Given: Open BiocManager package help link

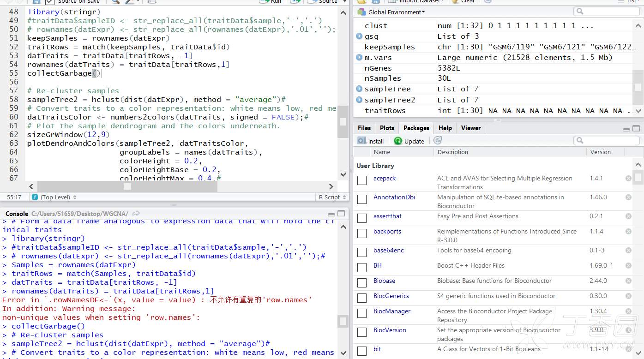Looking at the screenshot, I should [392, 311].
